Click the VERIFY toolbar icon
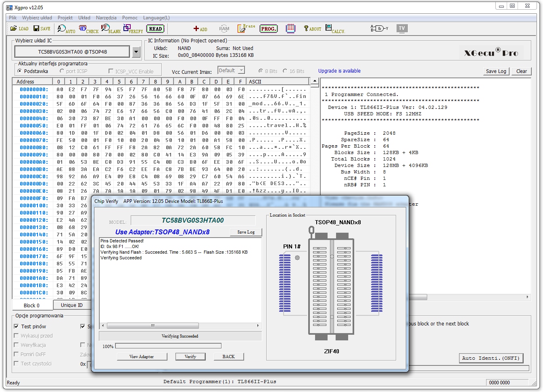The width and height of the screenshot is (543, 392). [133, 29]
